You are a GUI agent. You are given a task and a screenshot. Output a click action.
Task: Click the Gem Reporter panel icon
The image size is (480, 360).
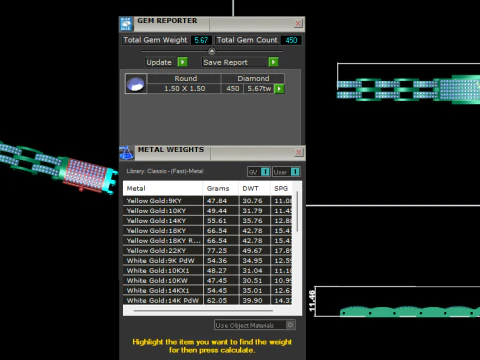126,24
